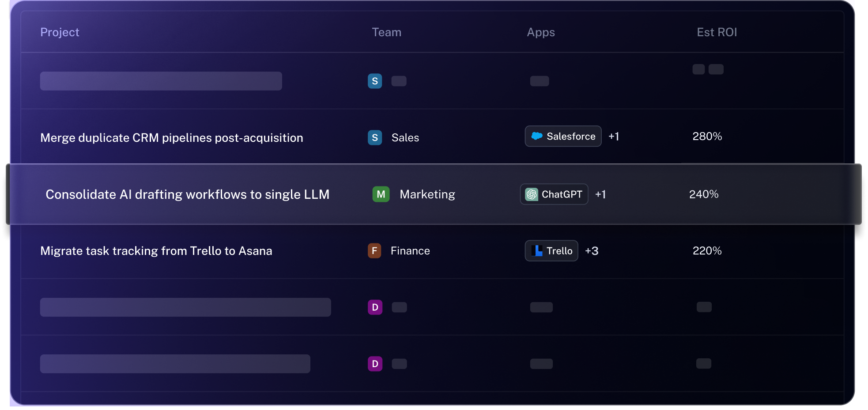Click the 240% ROI value
The height and width of the screenshot is (410, 868).
click(704, 194)
